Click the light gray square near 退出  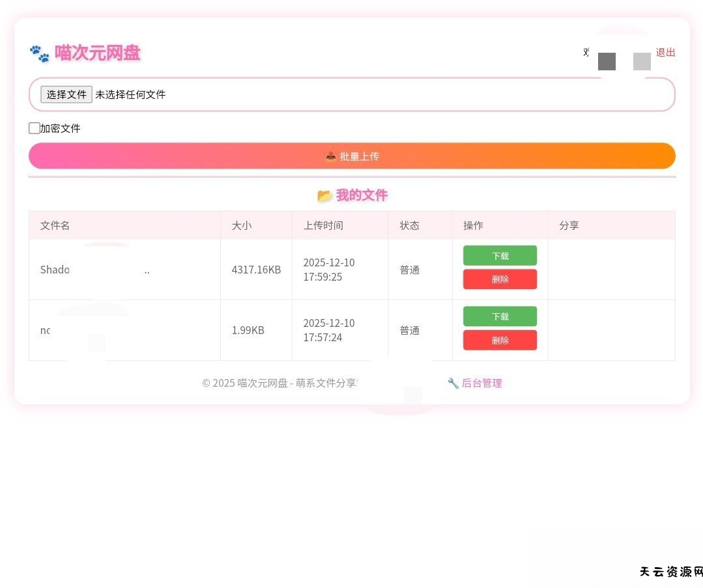(642, 61)
